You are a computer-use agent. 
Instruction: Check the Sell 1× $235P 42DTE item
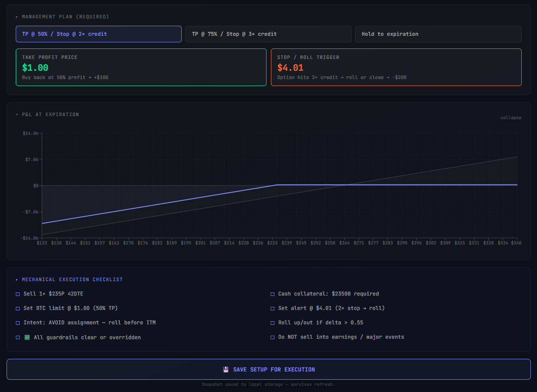17,293
